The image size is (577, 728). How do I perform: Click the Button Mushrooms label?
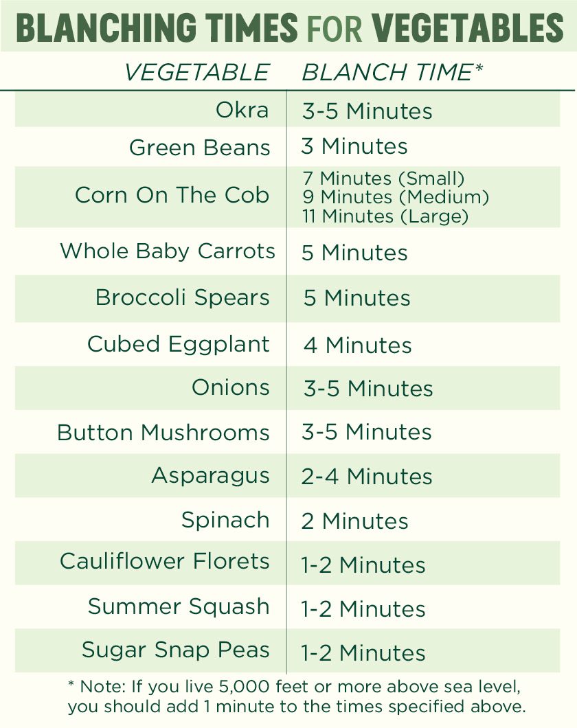163,433
